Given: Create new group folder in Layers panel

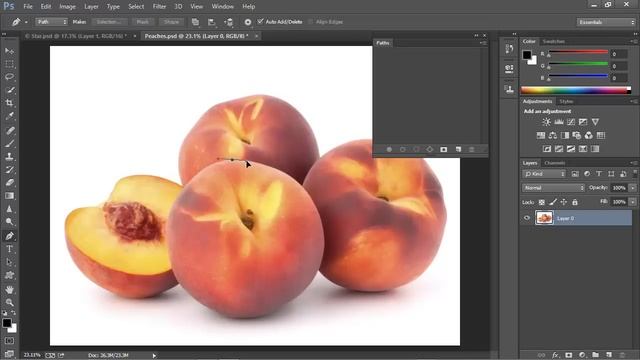Looking at the screenshot, I should click(x=596, y=356).
